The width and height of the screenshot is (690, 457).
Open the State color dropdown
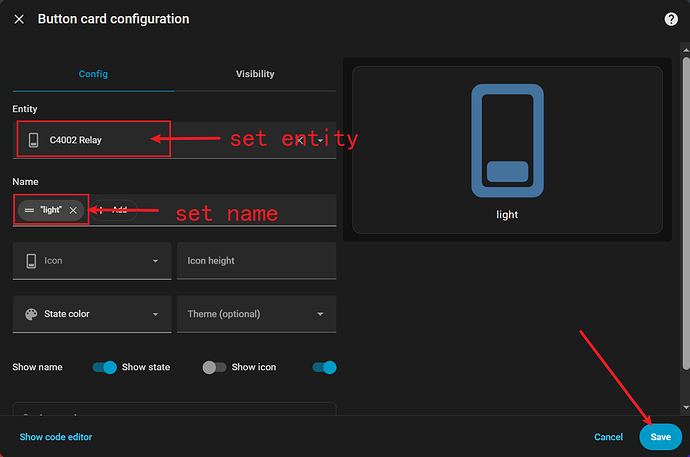pyautogui.click(x=155, y=314)
